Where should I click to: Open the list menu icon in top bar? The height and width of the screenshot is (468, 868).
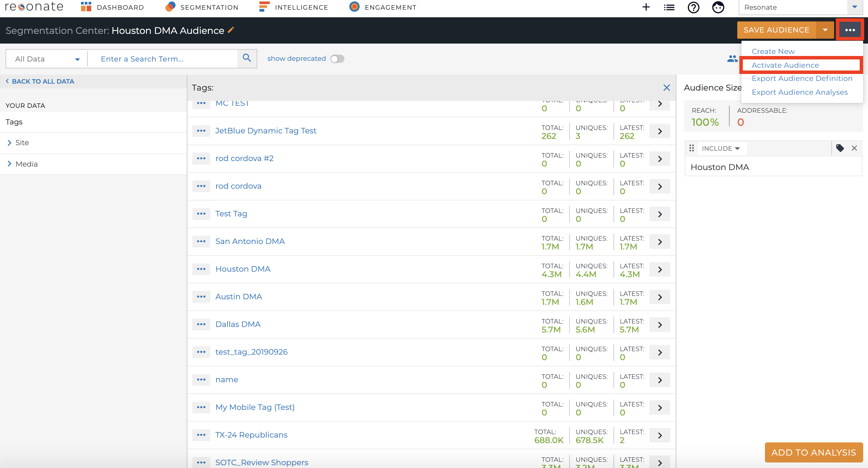(x=669, y=7)
